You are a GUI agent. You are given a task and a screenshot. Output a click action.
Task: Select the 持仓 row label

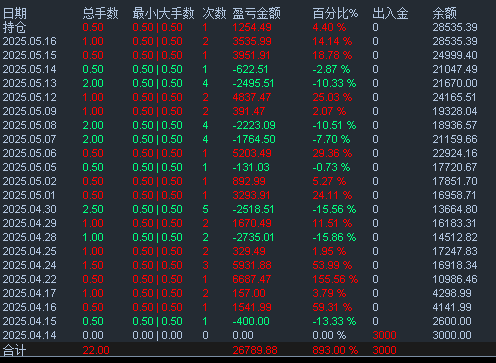click(14, 27)
